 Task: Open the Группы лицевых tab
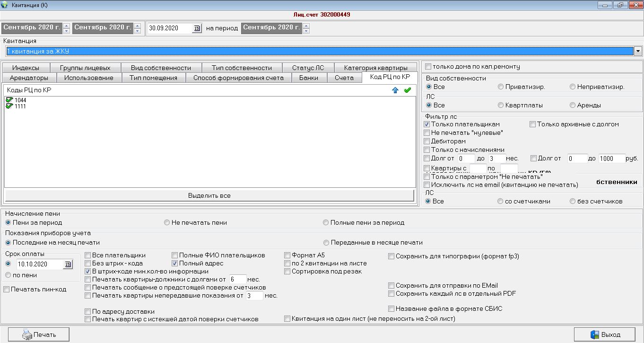click(85, 68)
